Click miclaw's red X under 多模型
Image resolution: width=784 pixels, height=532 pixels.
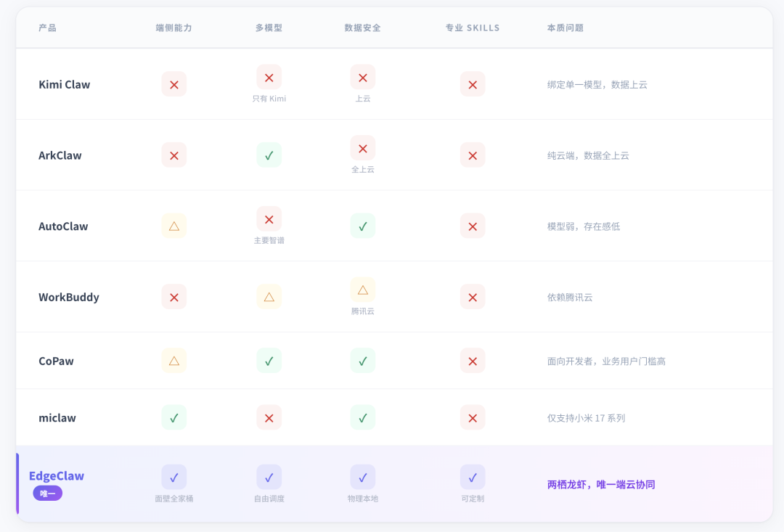tap(269, 417)
